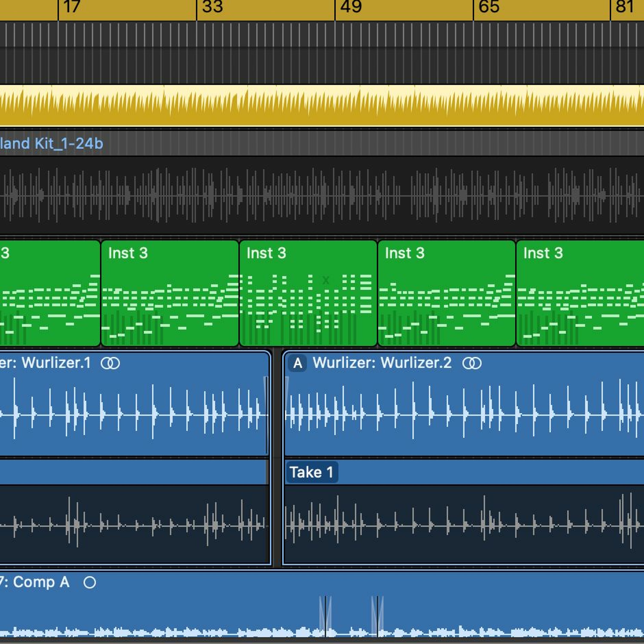
Task: Click the mono circle icon beside Comp A
Action: pos(90,582)
